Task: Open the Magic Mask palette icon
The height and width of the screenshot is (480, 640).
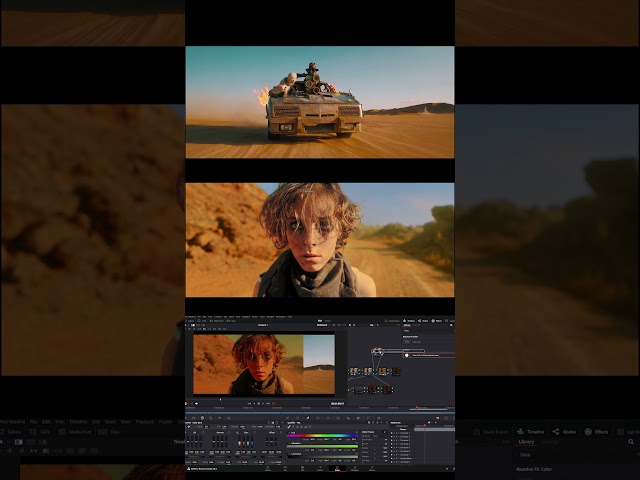Action: [x=338, y=418]
